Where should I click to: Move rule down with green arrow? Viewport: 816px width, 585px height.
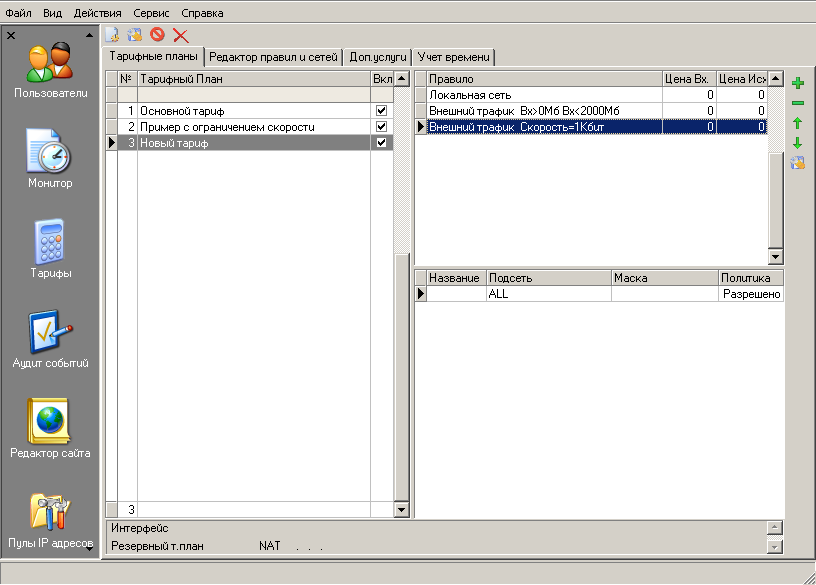797,143
